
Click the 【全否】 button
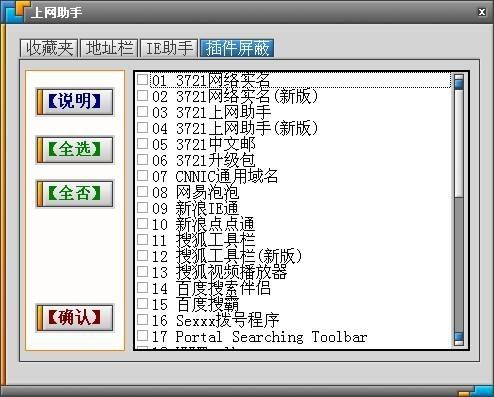point(75,194)
